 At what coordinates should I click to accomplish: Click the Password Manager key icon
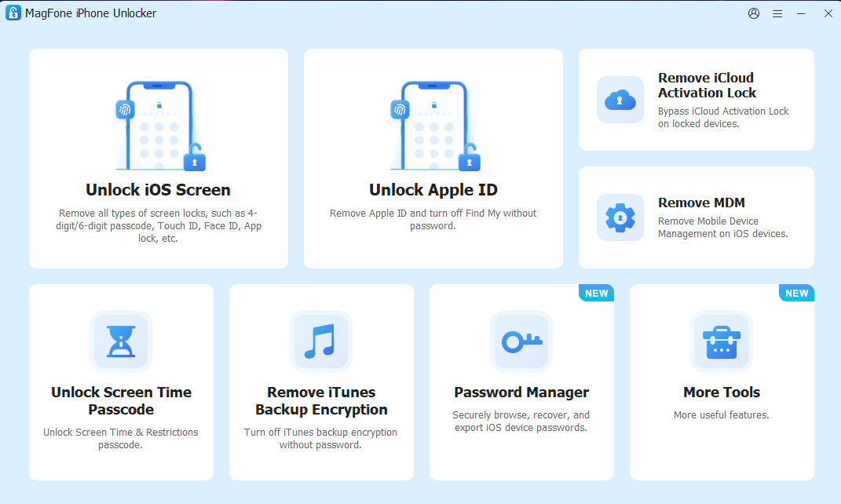pos(521,341)
